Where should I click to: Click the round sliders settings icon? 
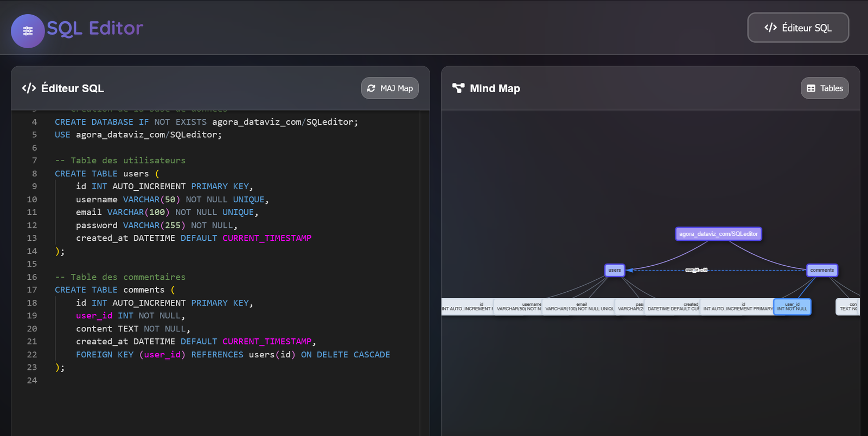click(x=28, y=31)
